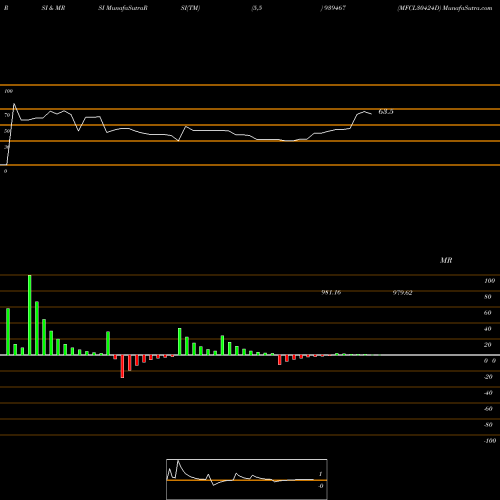Click the 979.62 value in the MR panel
500x500 pixels.
403,292
